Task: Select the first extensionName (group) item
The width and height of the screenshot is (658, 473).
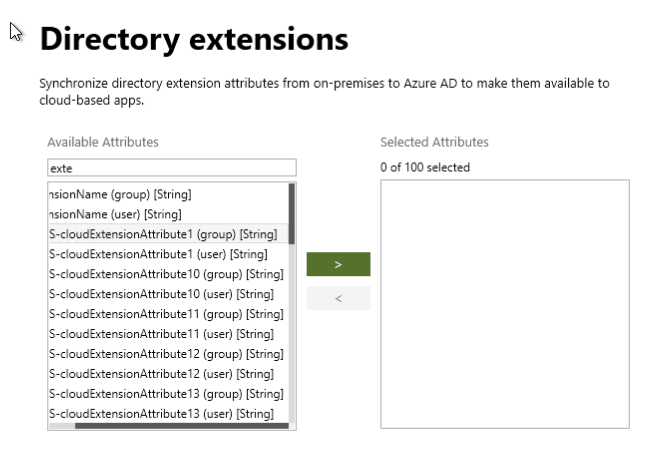Action: click(120, 194)
